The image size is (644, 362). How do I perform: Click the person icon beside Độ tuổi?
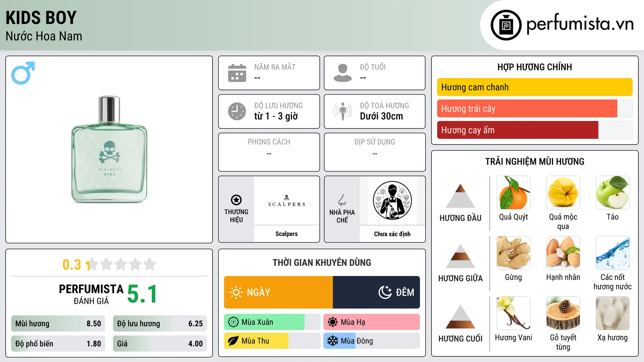[x=343, y=73]
